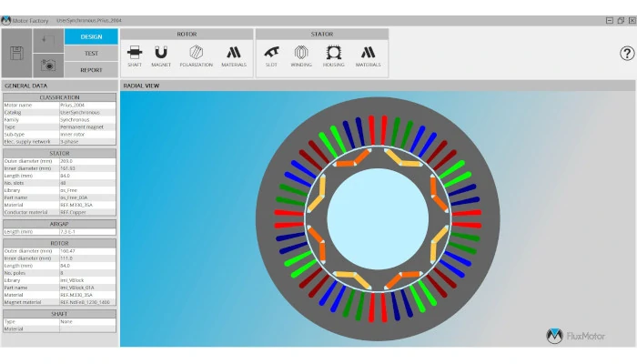Switch to the TEST tab

pos(91,53)
